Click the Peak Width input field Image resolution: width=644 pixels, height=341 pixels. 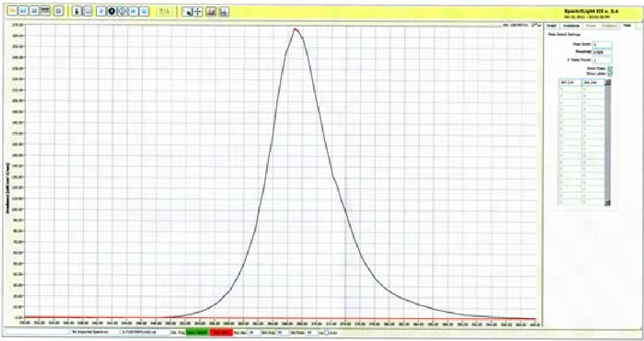(x=602, y=45)
